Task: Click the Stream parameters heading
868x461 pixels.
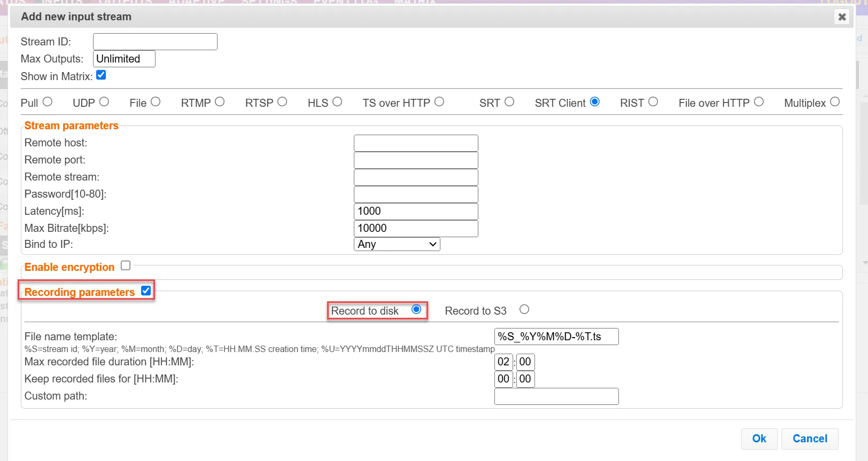Action: pyautogui.click(x=72, y=126)
